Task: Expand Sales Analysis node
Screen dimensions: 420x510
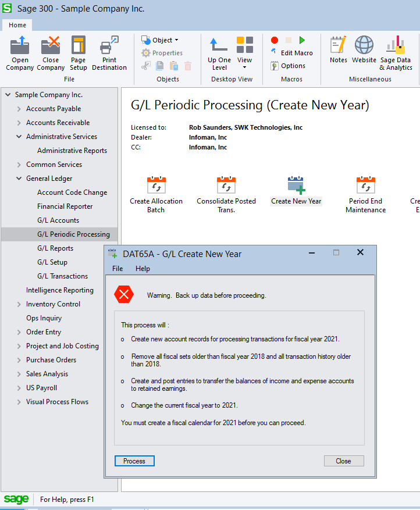Action: (x=19, y=374)
